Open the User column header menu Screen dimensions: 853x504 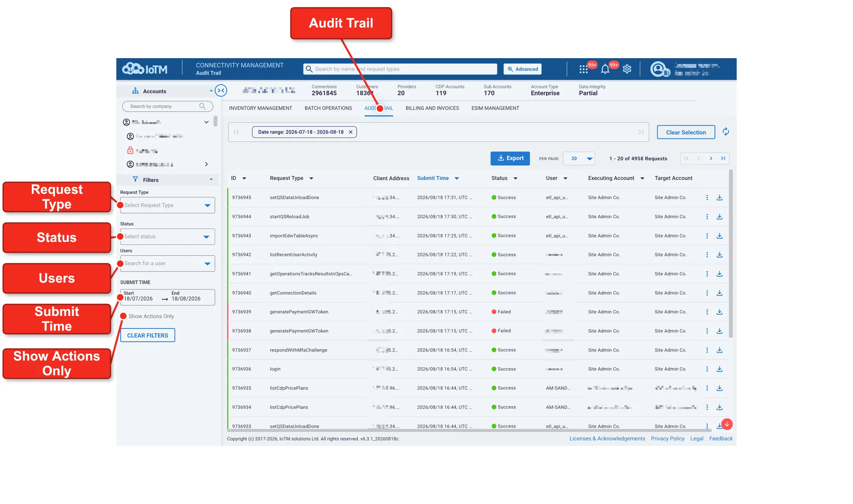565,178
